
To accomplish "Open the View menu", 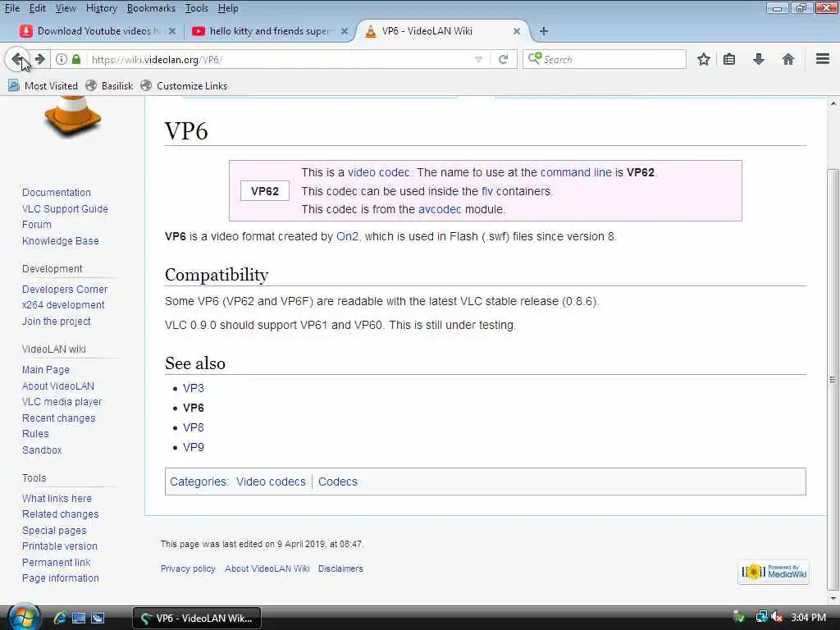I will (66, 8).
